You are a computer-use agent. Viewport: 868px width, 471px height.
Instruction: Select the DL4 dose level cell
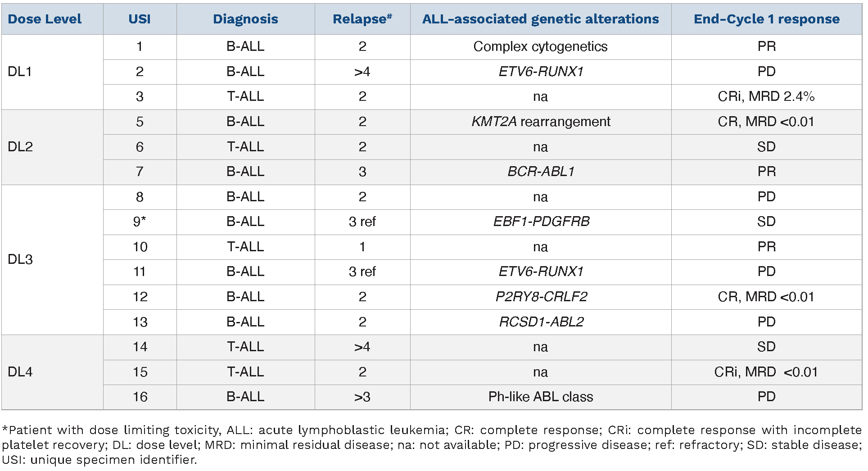coord(20,372)
